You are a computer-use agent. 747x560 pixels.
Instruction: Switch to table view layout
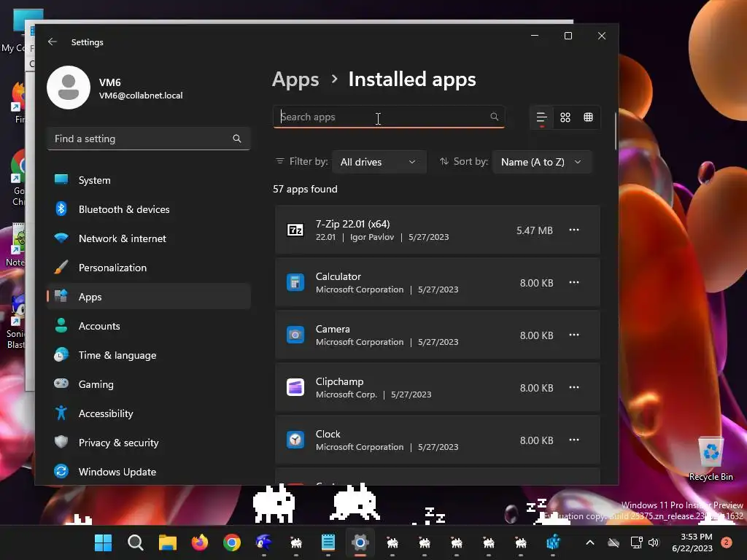589,117
